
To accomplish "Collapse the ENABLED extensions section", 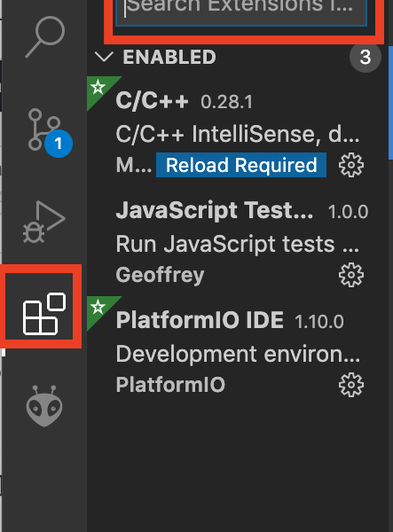I will (x=104, y=57).
